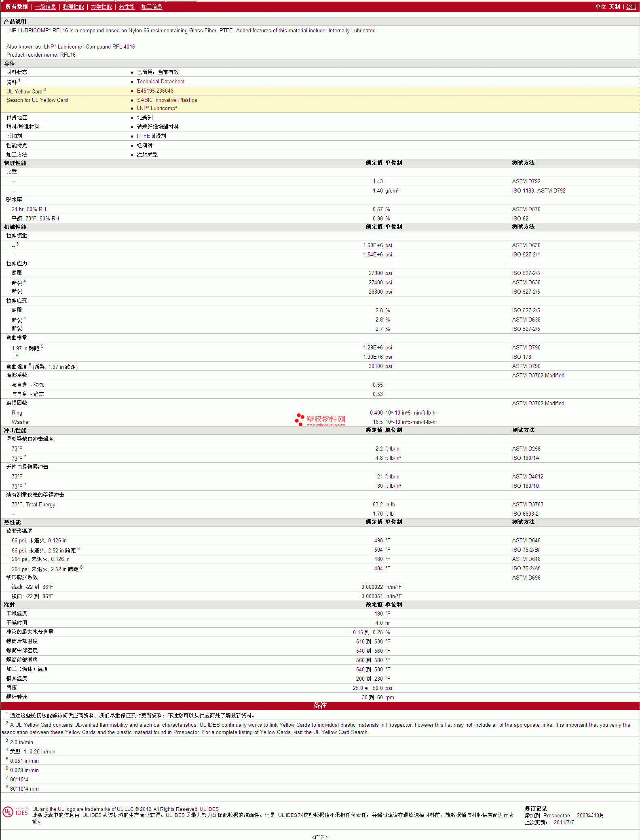Image resolution: width=640 pixels, height=840 pixels.
Task: Select the 模具温度 row label
Action: click(x=17, y=679)
